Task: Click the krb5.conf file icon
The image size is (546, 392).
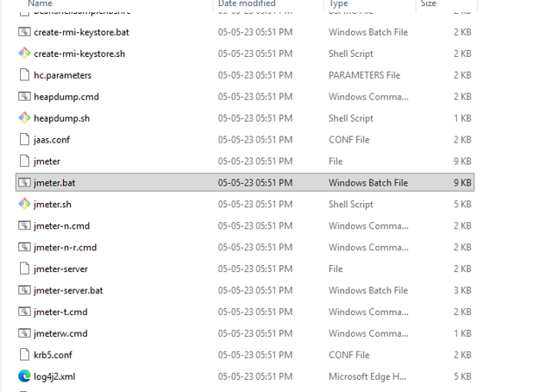Action: point(24,354)
